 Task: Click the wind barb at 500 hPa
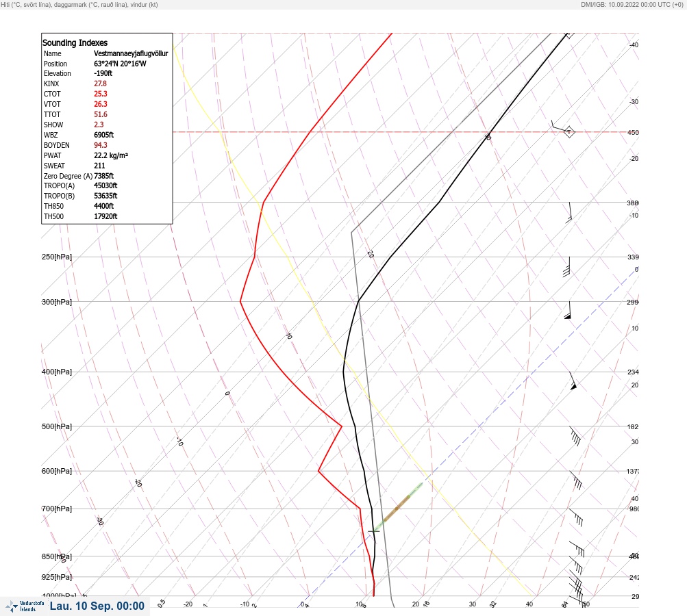575,435
